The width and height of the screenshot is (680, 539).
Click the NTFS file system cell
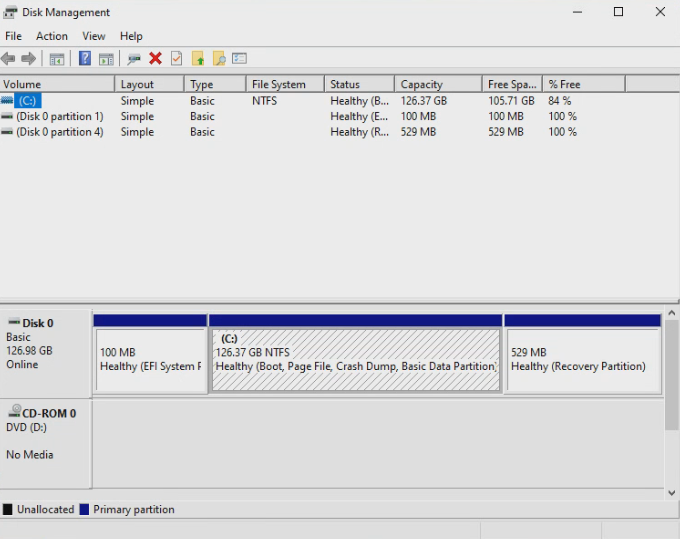click(x=265, y=101)
